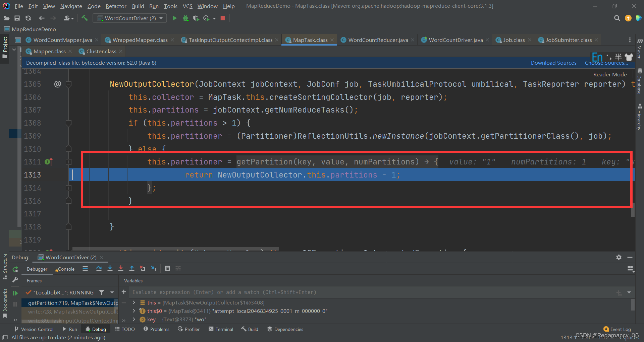Click the Step Into debugger icon

(110, 268)
